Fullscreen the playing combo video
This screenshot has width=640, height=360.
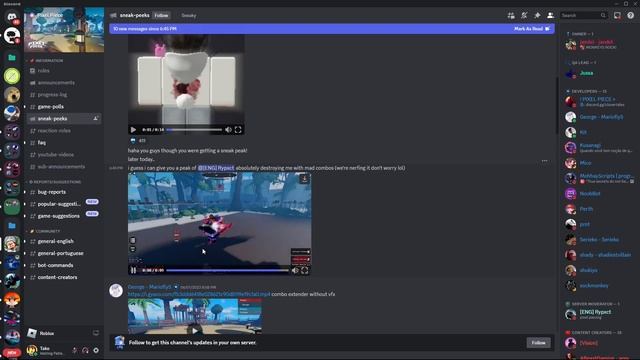(304, 270)
